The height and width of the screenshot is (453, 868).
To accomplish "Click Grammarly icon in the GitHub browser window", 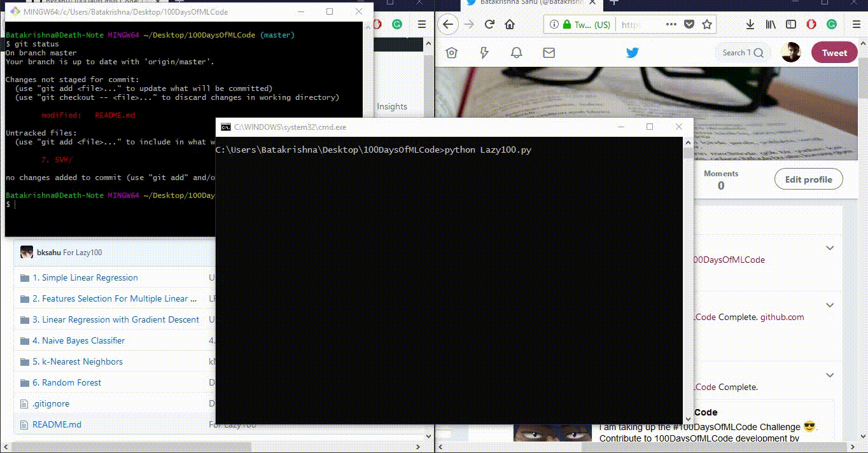I will [x=396, y=24].
